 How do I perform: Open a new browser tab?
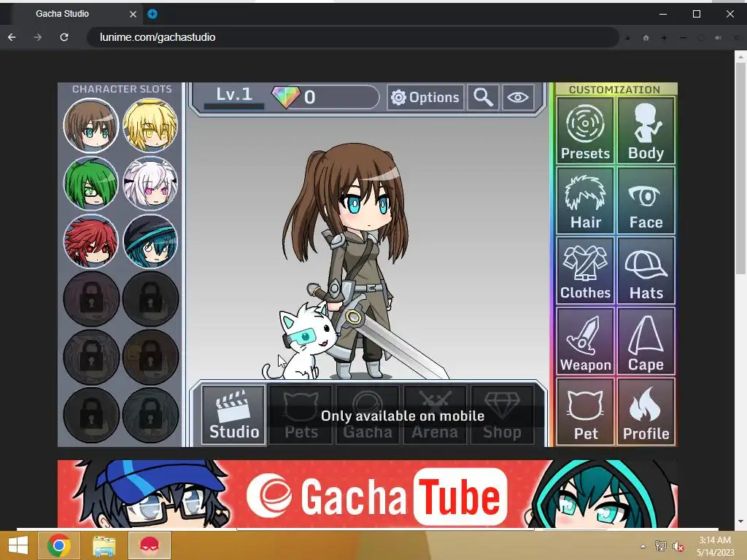coord(152,14)
